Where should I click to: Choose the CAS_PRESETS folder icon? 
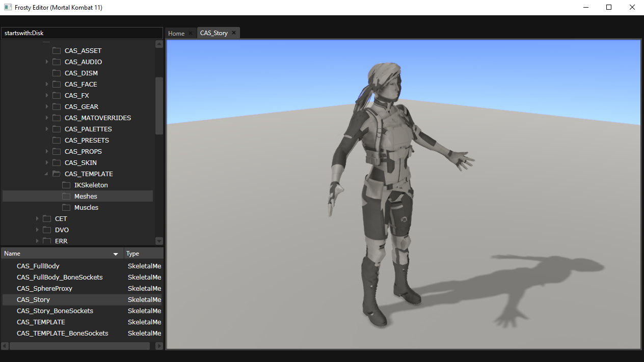[x=57, y=141]
